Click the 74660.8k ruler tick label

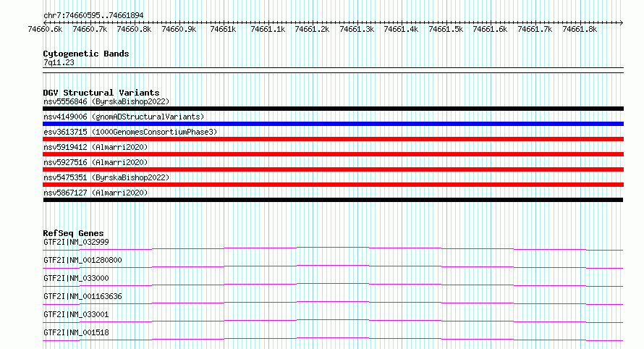point(135,29)
